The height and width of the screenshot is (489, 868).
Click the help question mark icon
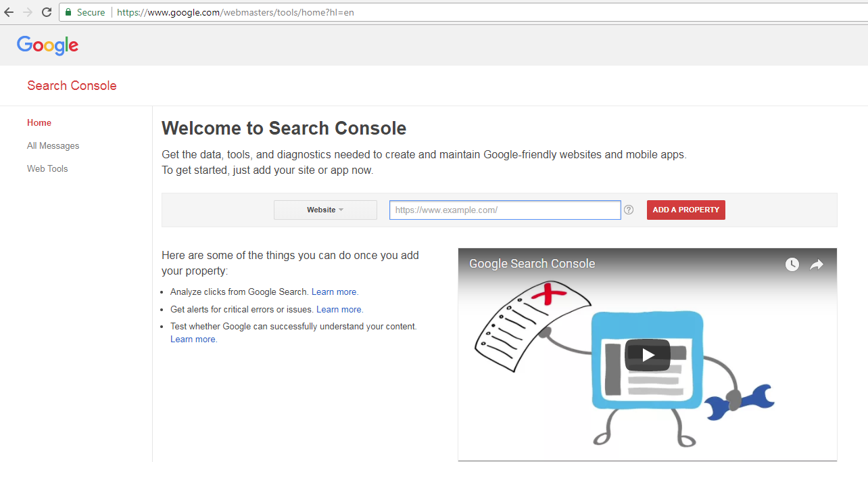(x=629, y=210)
